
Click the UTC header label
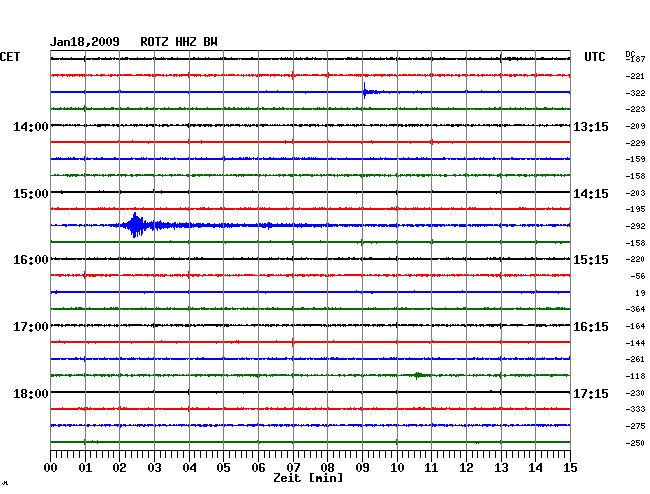(594, 57)
